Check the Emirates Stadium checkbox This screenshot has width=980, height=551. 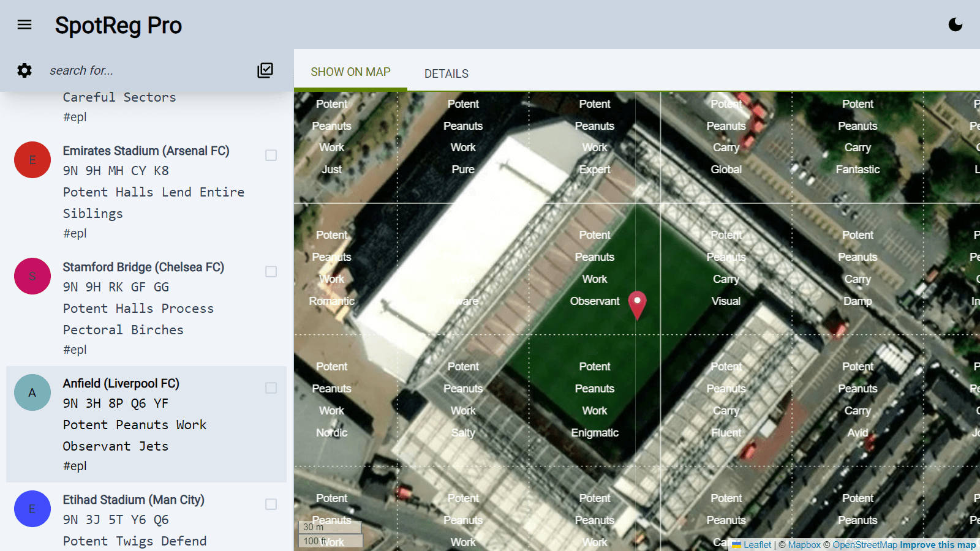271,156
